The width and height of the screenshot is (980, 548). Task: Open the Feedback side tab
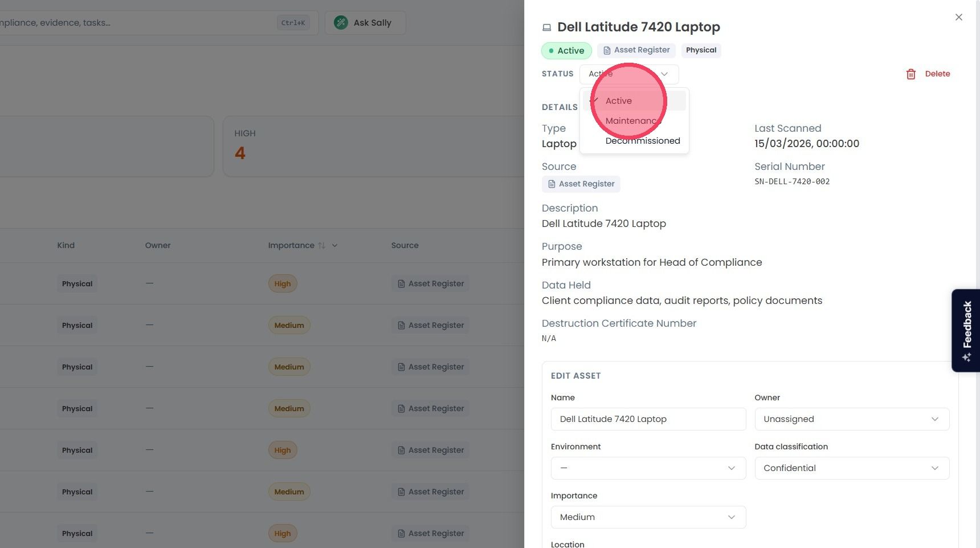point(966,331)
